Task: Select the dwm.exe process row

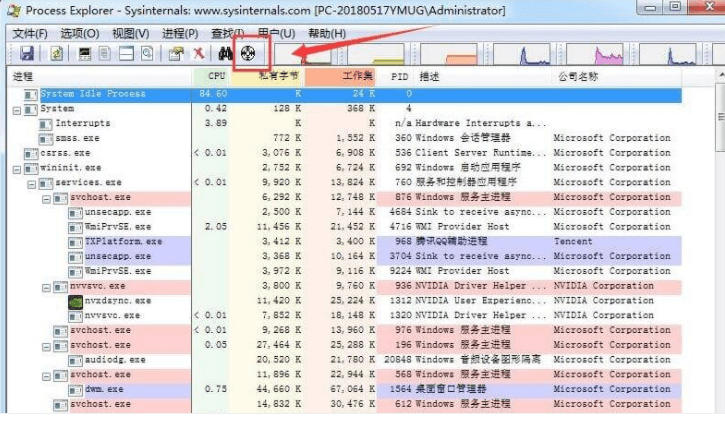Action: (x=344, y=390)
